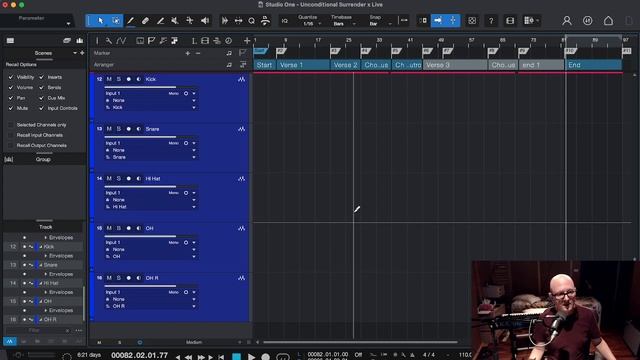
Task: Select the Bend tool
Action: tap(190, 21)
